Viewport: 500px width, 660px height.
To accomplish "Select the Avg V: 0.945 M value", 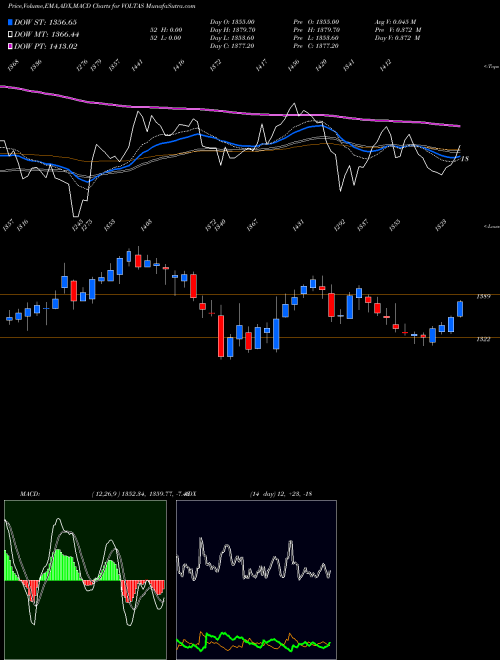I will [395, 22].
